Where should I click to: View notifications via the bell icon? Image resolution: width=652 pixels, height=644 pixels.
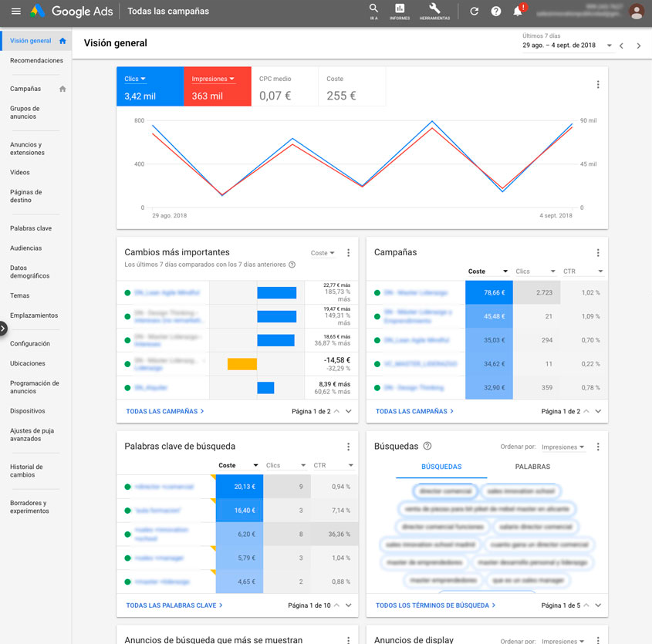515,12
